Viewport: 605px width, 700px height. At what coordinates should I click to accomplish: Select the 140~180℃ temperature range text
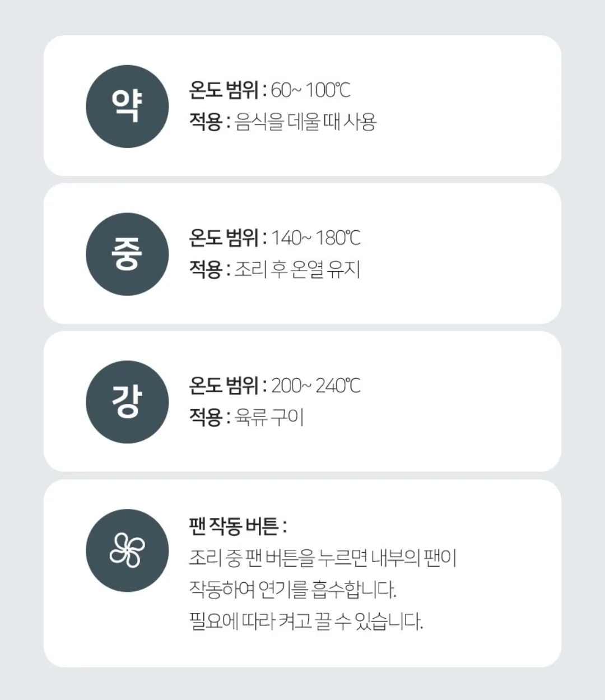pyautogui.click(x=316, y=238)
